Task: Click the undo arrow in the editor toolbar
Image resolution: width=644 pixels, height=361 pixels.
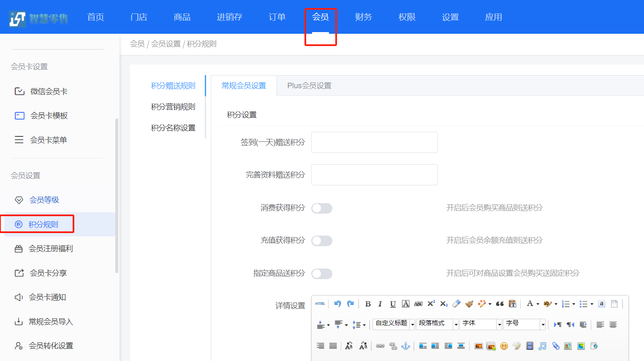Action: pyautogui.click(x=337, y=304)
